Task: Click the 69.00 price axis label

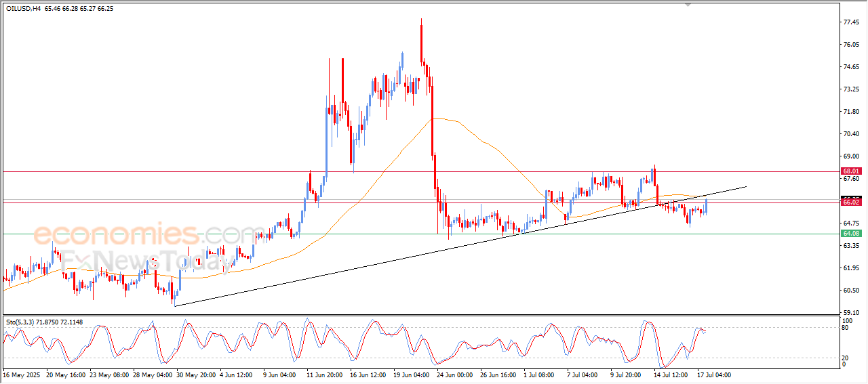Action: [x=851, y=156]
